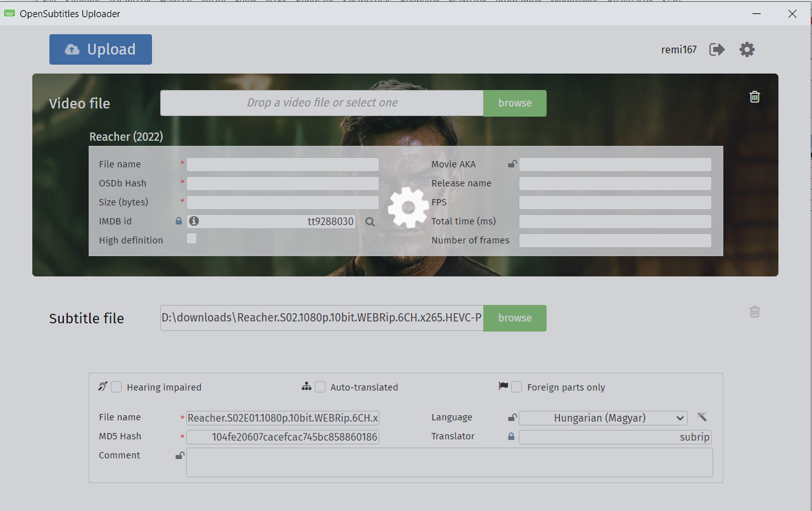Screen dimensions: 812x511
Task: Click the Comment unlock icon
Action: click(180, 455)
